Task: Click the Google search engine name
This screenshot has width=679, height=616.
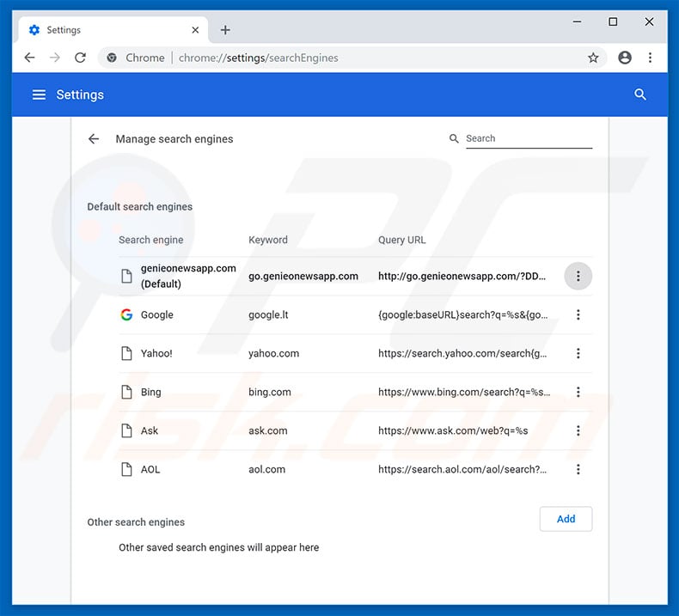Action: point(156,314)
